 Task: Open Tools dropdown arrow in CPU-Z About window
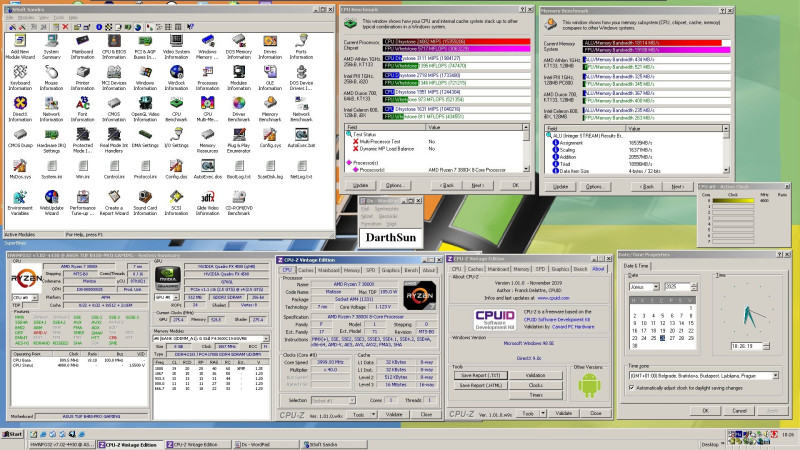click(543, 413)
